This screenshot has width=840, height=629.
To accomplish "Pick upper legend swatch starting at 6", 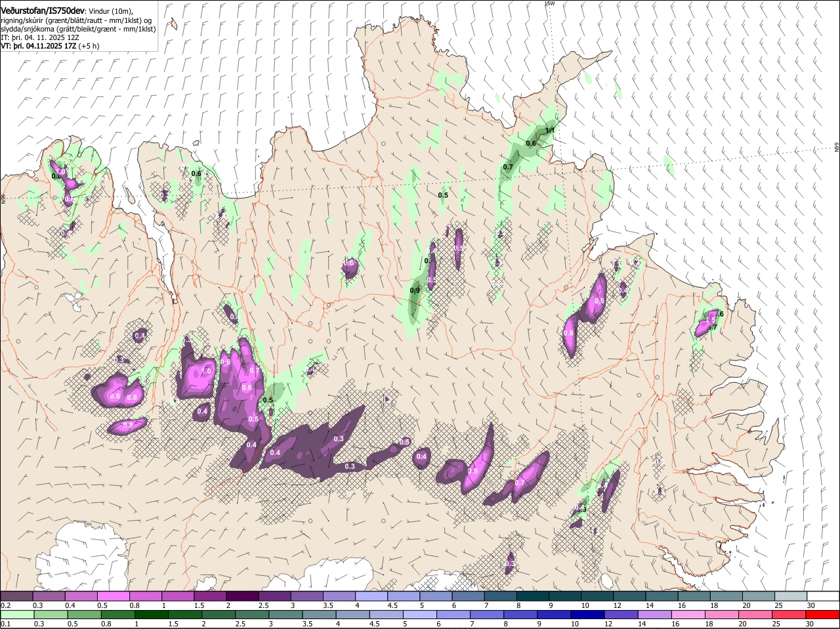I will (469, 596).
